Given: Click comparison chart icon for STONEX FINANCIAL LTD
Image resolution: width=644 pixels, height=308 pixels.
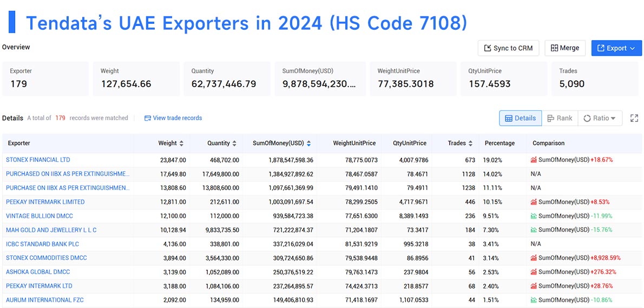Looking at the screenshot, I should coord(534,160).
